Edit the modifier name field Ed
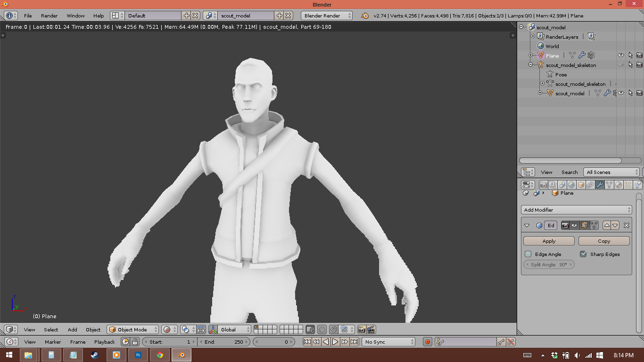644x362 pixels. pos(551,225)
